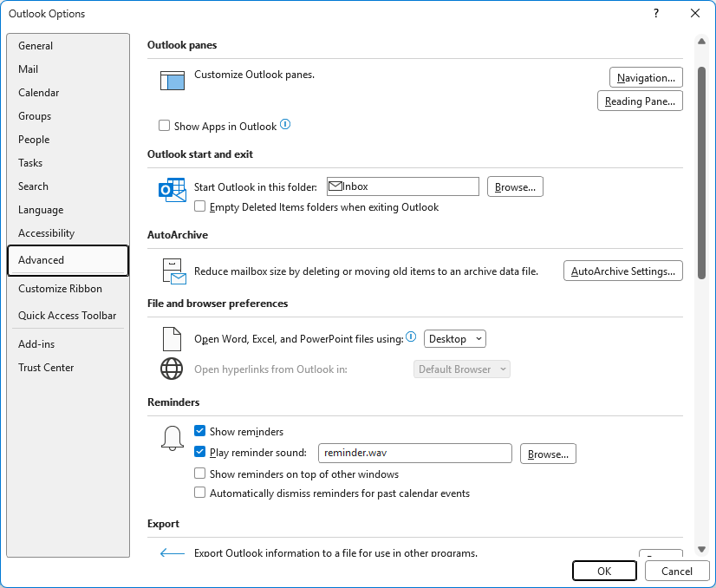Click File and browser preferences heading
The height and width of the screenshot is (588, 716).
point(218,304)
